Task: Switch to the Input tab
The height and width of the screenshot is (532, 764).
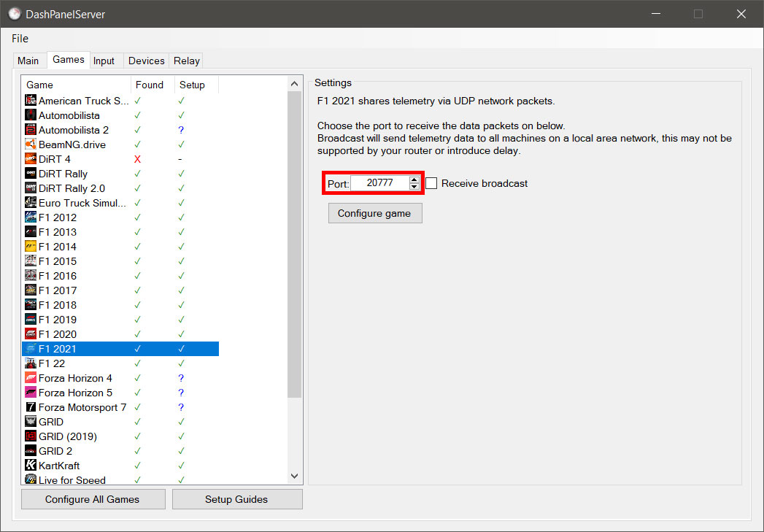Action: pyautogui.click(x=104, y=61)
